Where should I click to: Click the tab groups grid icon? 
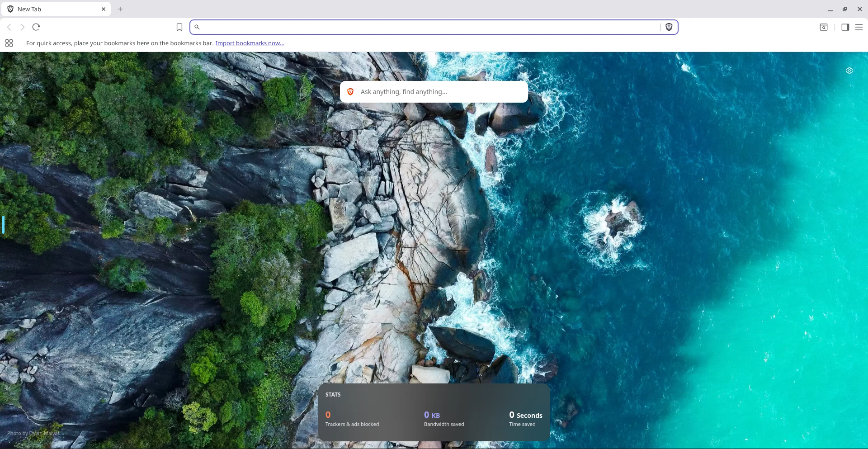pos(9,43)
